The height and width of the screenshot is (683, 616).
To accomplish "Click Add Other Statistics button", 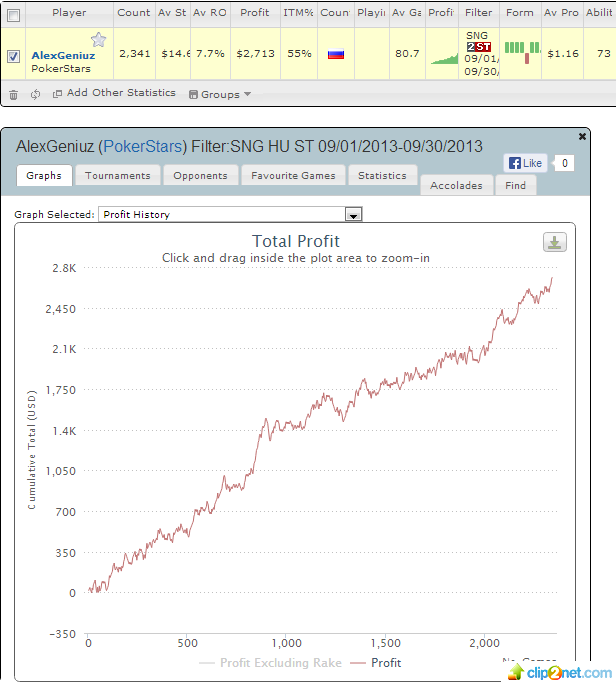I will coord(114,93).
